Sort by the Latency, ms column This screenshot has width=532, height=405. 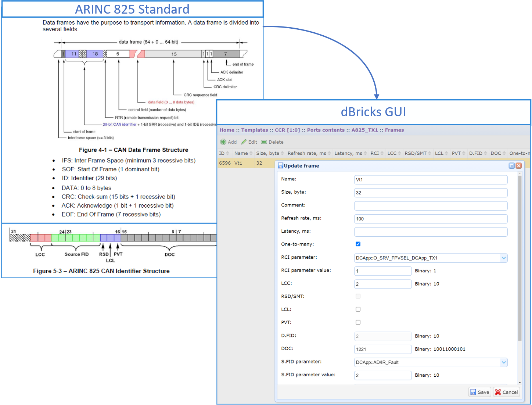[351, 153]
